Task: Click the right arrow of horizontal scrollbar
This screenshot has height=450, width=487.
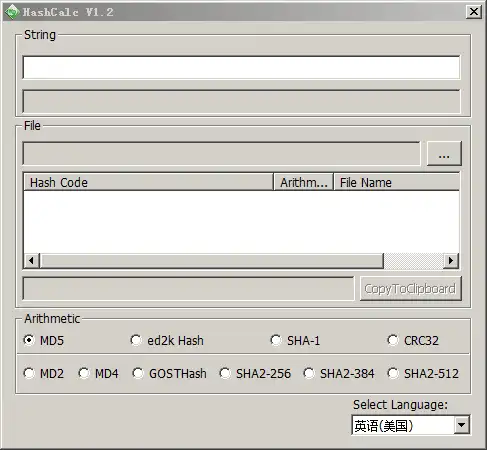Action: pos(451,260)
